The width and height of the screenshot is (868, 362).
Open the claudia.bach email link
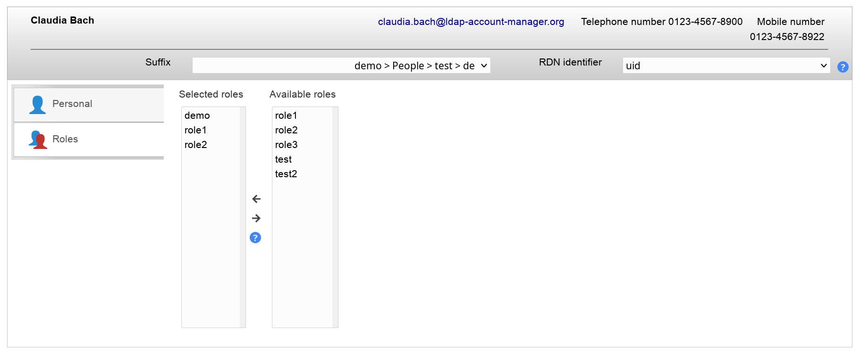point(471,22)
